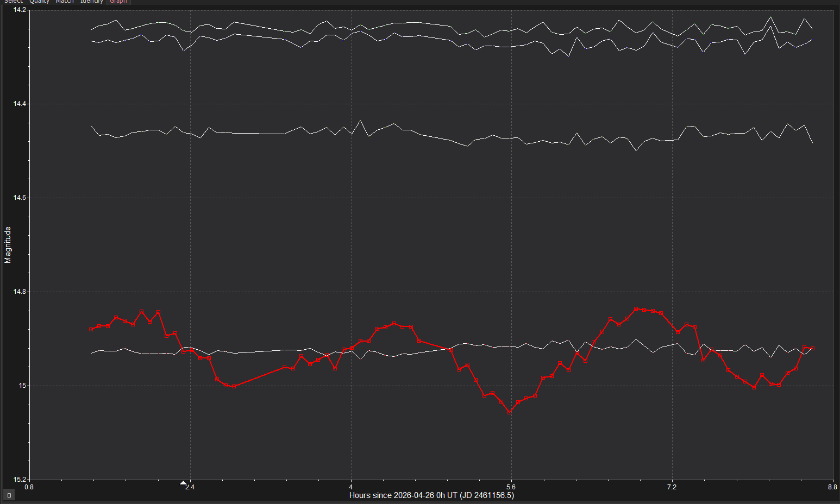The height and width of the screenshot is (504, 840).
Task: Click the 15.2 tick label on magnitude axis
Action: (19, 480)
